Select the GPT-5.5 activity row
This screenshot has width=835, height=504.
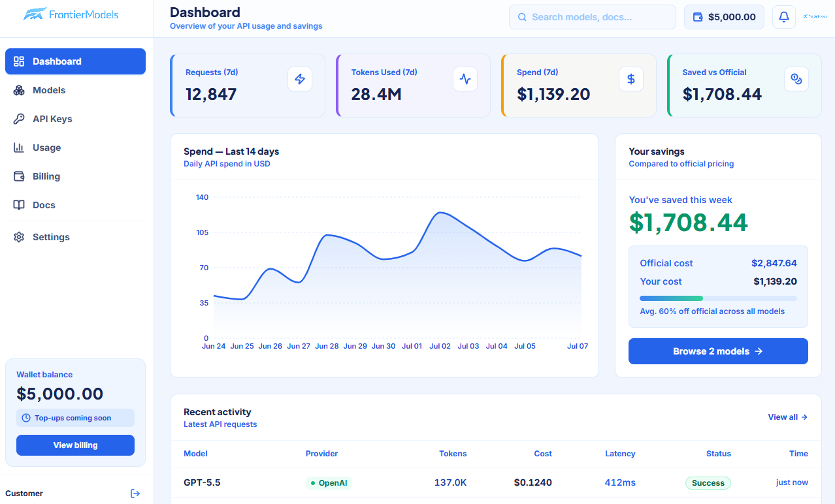(x=496, y=482)
